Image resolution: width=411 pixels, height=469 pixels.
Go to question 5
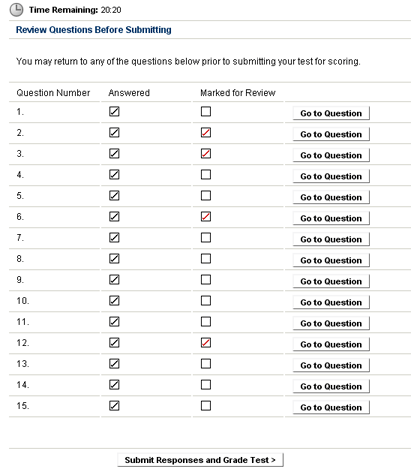click(x=331, y=197)
